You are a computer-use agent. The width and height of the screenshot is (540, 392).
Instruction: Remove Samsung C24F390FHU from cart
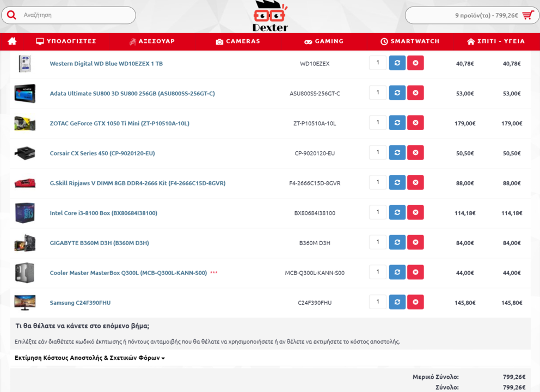(415, 302)
